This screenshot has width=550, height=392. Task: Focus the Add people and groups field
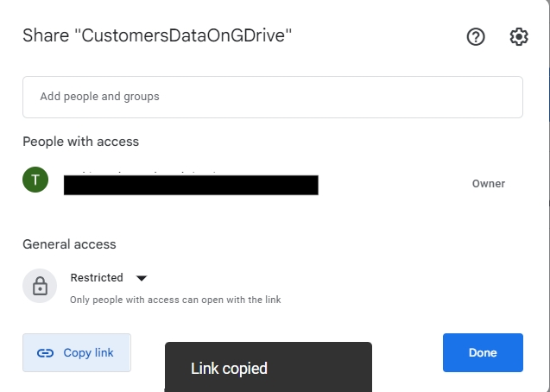(272, 97)
